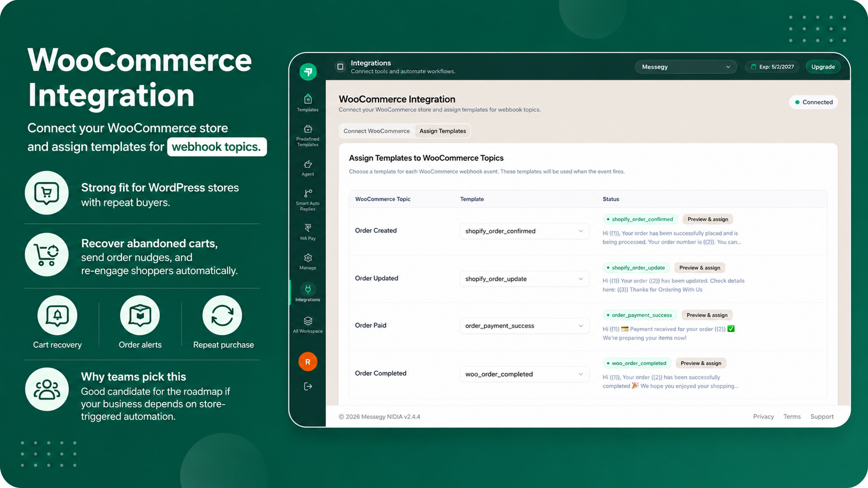
Task: Go to the Agent sidebar icon
Action: click(x=308, y=164)
